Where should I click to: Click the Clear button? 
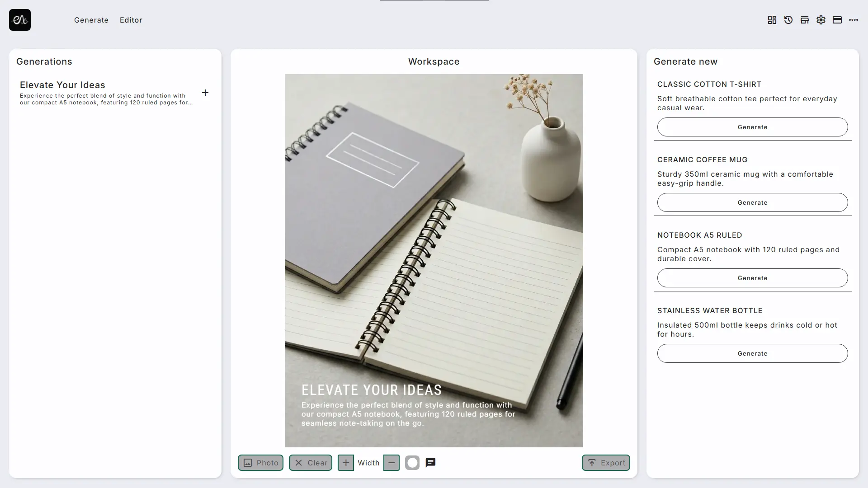[x=311, y=463]
